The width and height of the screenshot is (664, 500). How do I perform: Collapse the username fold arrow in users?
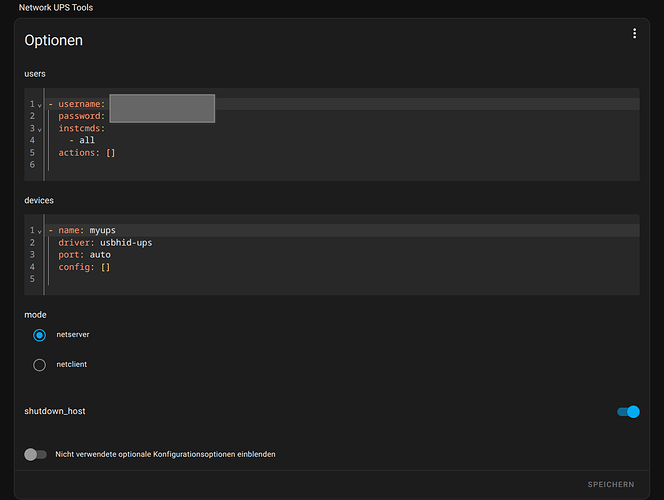pos(39,105)
